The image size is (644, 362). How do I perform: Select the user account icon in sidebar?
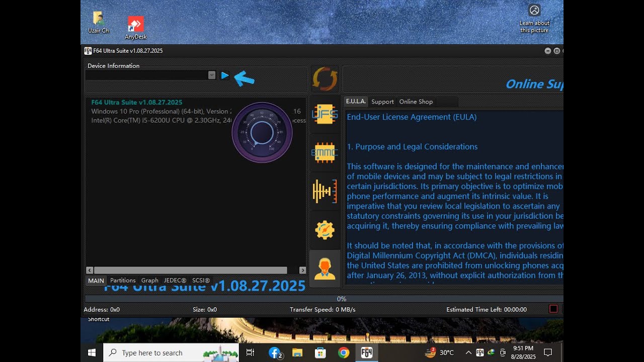tap(325, 268)
